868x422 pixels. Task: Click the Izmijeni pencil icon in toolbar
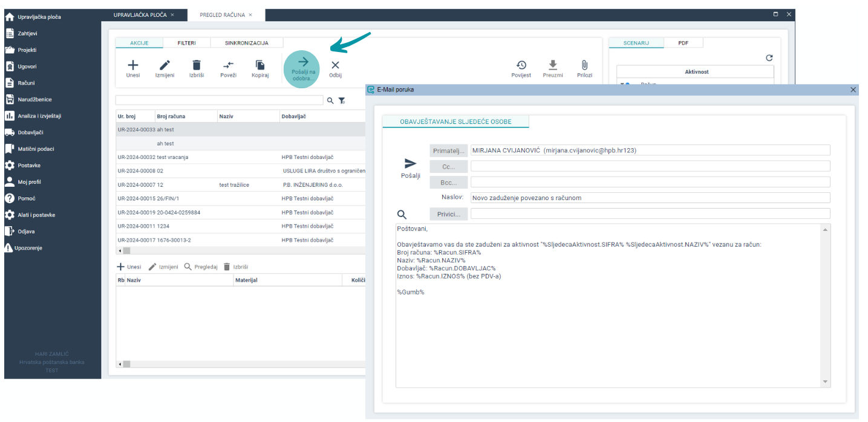165,65
